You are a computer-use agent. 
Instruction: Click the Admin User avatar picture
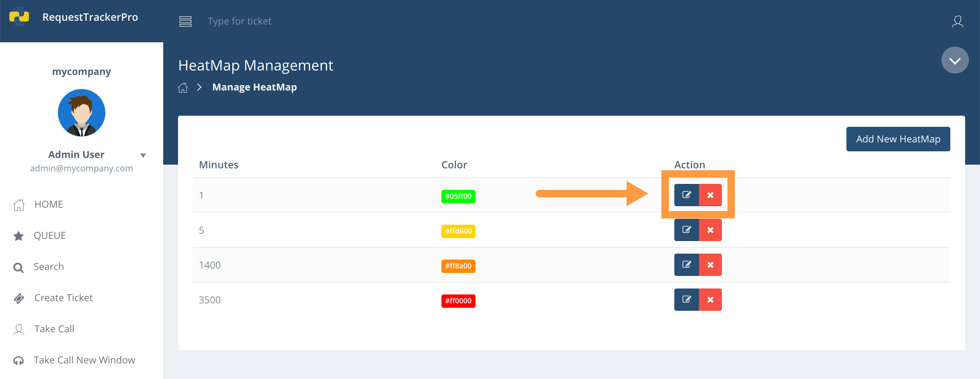click(x=81, y=113)
